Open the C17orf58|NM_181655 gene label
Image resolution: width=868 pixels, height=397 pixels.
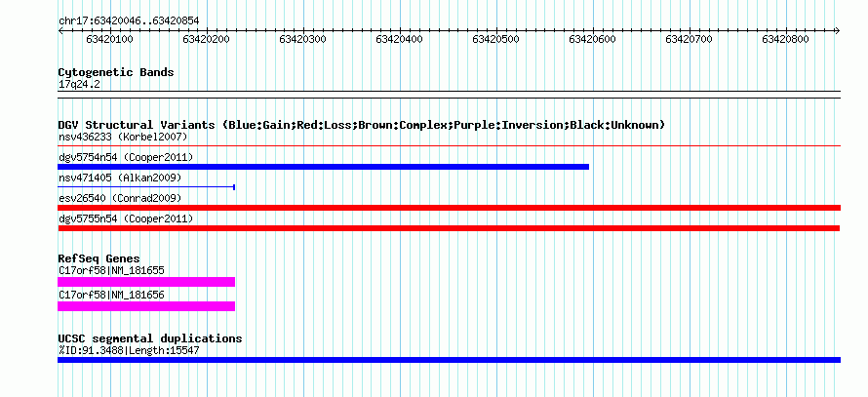pyautogui.click(x=111, y=271)
